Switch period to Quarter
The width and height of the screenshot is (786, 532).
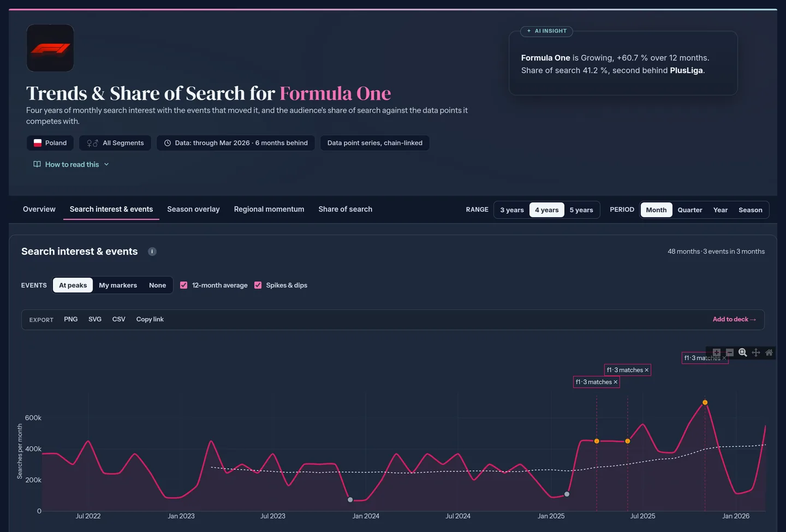pos(690,210)
